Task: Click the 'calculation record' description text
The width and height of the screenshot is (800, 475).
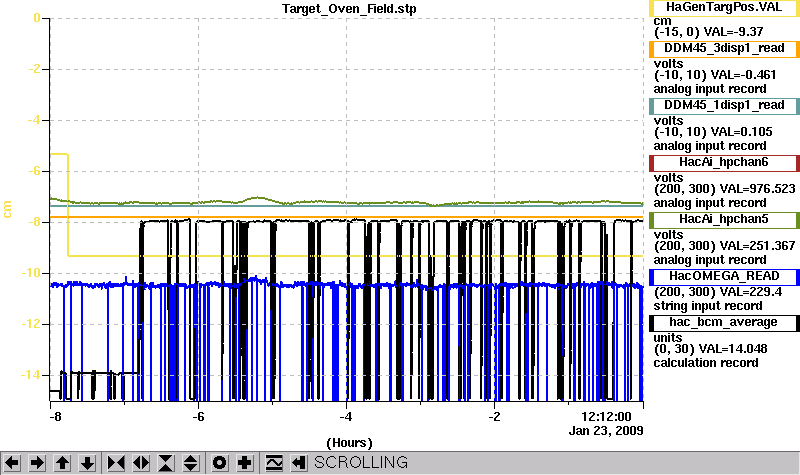Action: pos(706,363)
